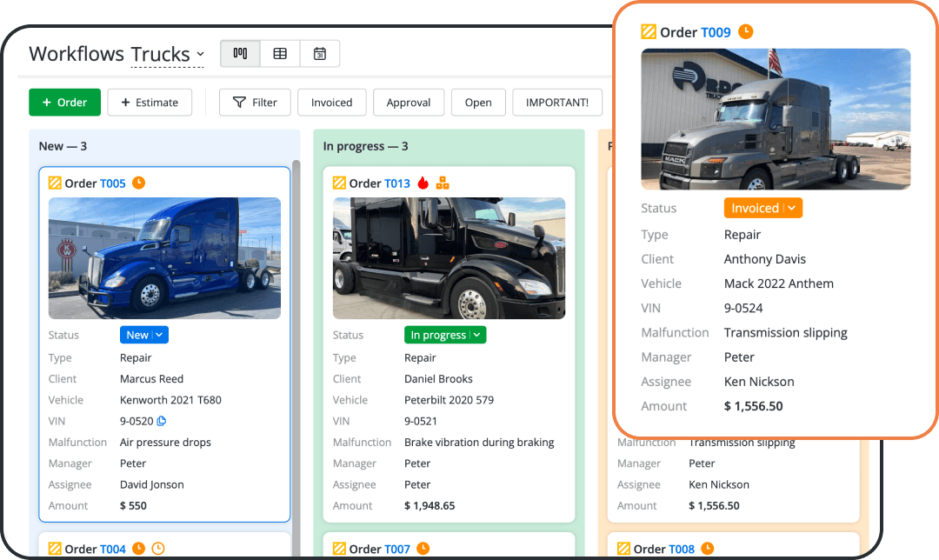This screenshot has height=560, width=939.
Task: Open the Filter button with funnel icon
Action: coord(255,103)
